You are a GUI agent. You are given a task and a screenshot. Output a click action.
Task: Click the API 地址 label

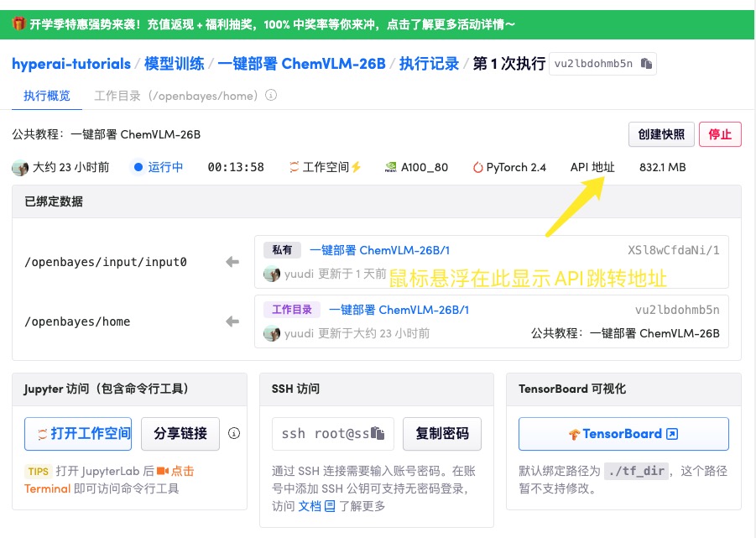coord(592,167)
